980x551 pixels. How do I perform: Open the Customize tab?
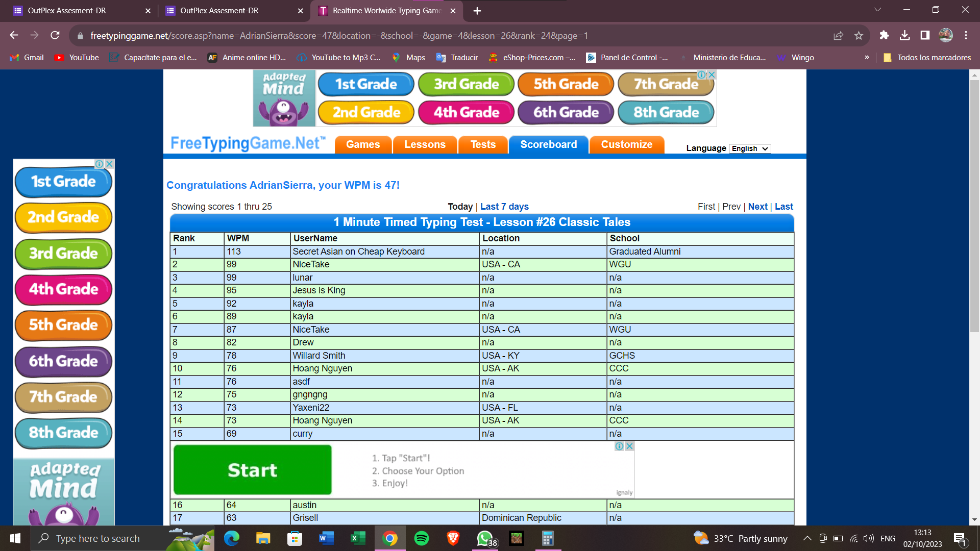627,144
